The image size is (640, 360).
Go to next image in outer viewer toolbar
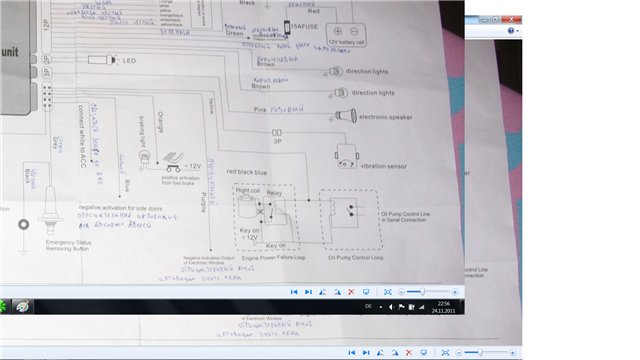pos(366,353)
